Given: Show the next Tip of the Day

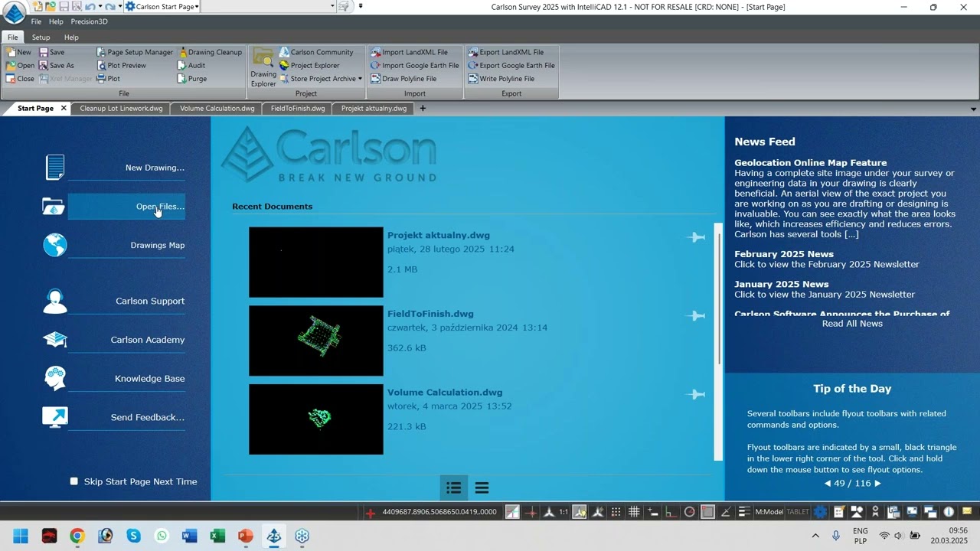Looking at the screenshot, I should [x=877, y=484].
